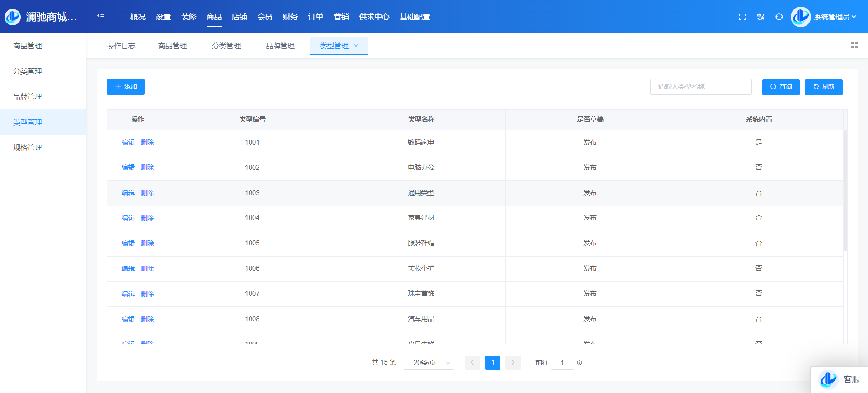Screen dimensions: 868x393
Task: Close the 类型管理 tab
Action: [356, 46]
